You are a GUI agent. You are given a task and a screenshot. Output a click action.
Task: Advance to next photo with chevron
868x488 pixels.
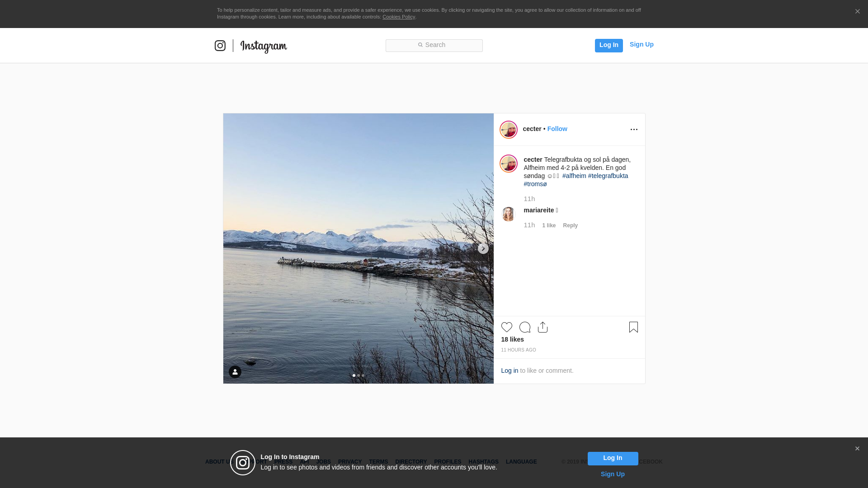pyautogui.click(x=483, y=249)
